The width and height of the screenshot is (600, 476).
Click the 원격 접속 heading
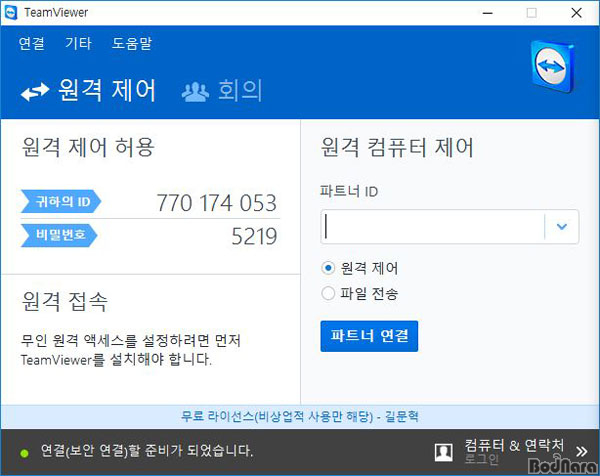[x=65, y=302]
